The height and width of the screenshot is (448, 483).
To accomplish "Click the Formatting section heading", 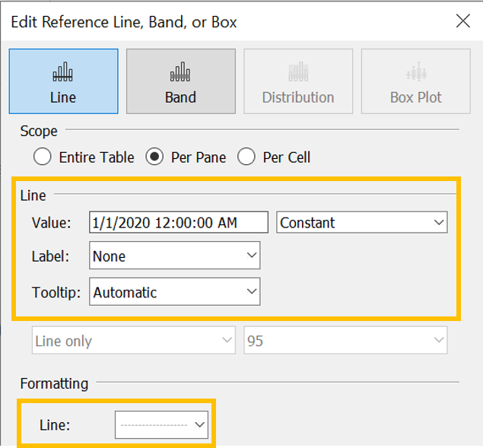I will (x=54, y=383).
